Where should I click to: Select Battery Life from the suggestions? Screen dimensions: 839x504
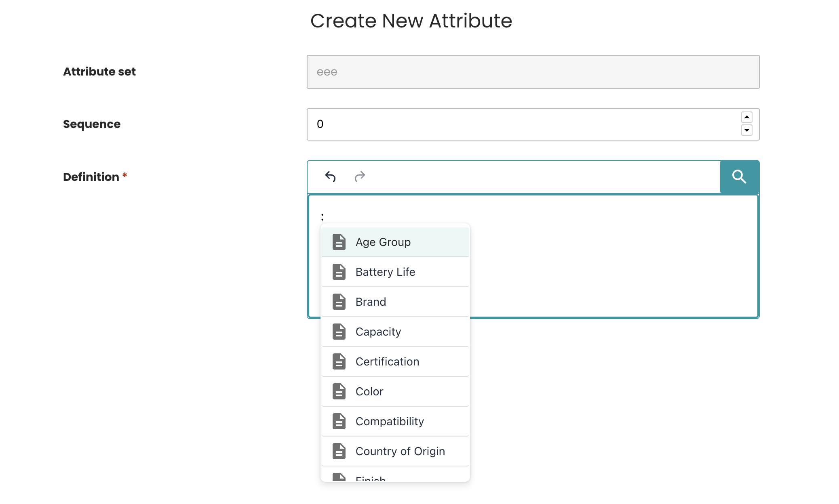385,272
